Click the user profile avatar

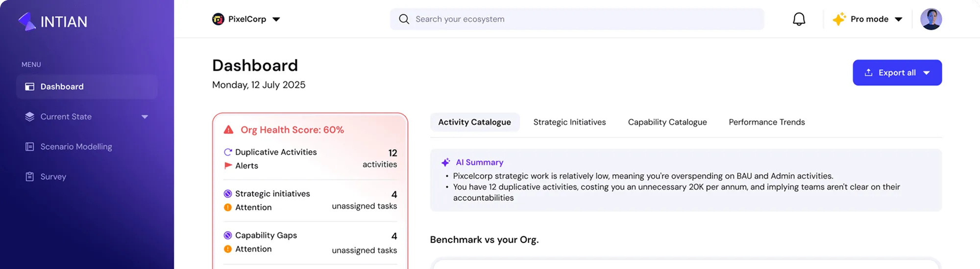[931, 19]
